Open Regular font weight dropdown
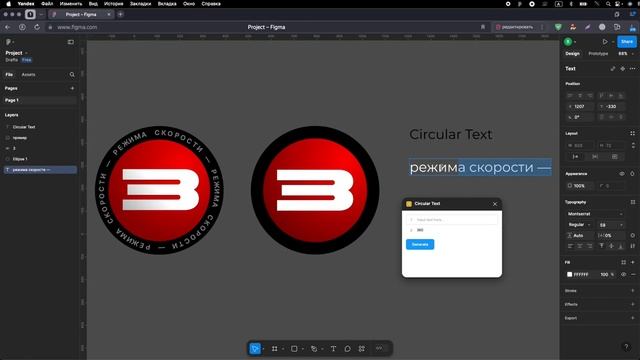Screen dimensions: 640x360 point(579,225)
